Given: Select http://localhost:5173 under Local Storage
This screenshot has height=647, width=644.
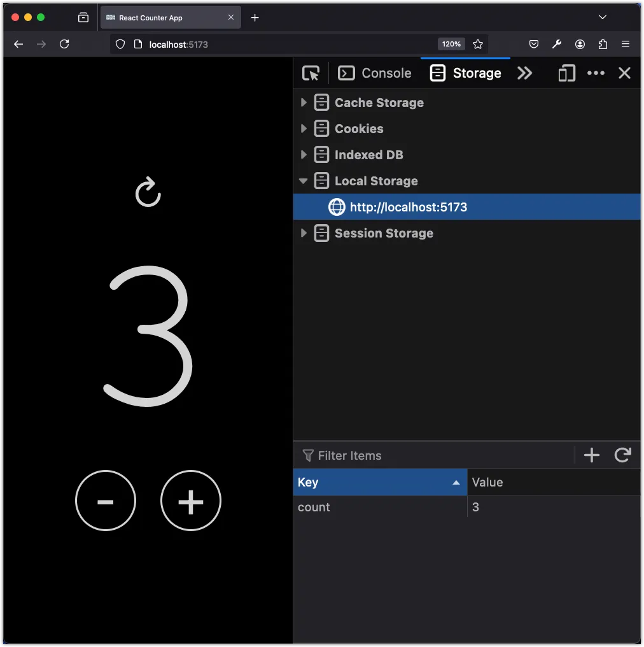Looking at the screenshot, I should click(466, 207).
